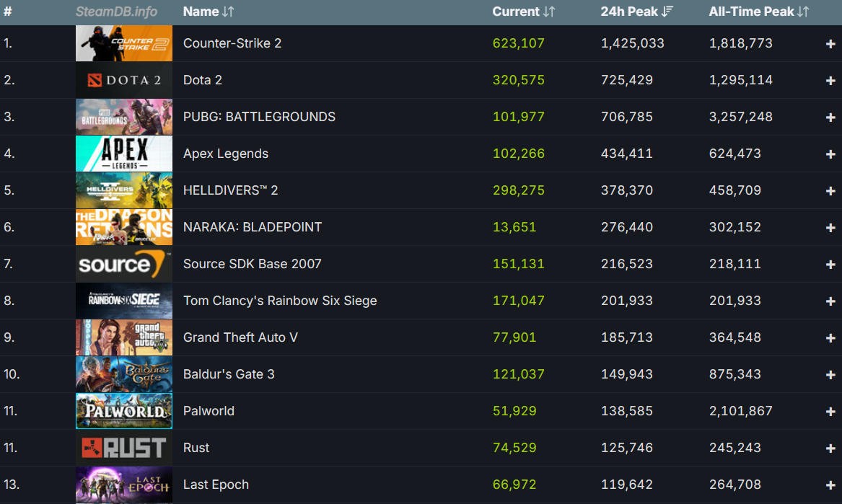
Task: Expand Grand Theft Auto V plus icon
Action: (830, 338)
